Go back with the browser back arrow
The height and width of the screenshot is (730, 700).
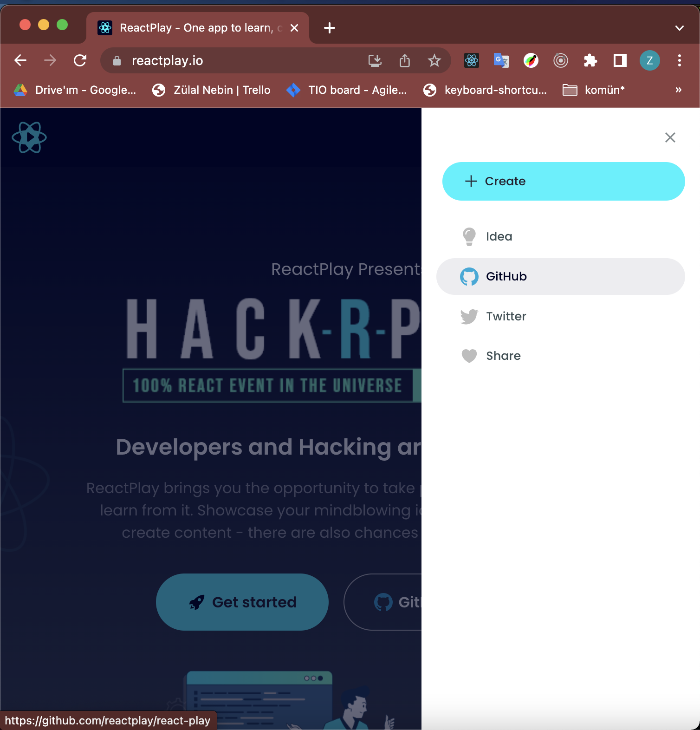point(20,60)
